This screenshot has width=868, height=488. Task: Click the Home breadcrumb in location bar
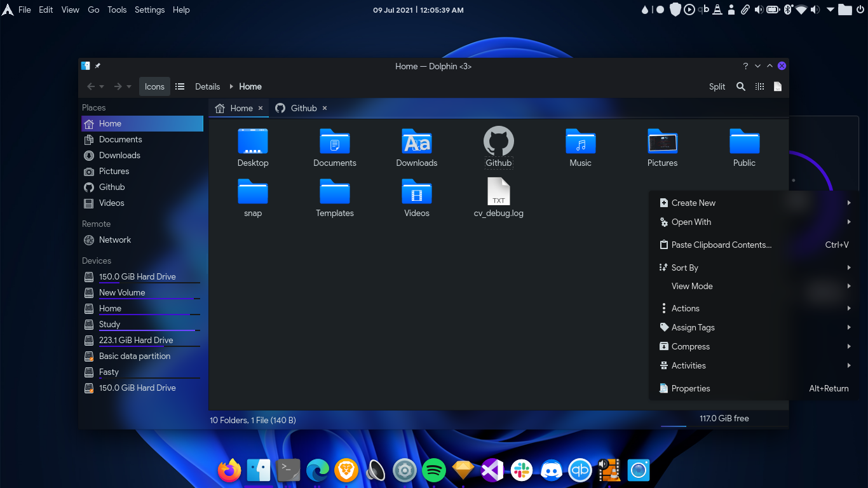coord(250,86)
